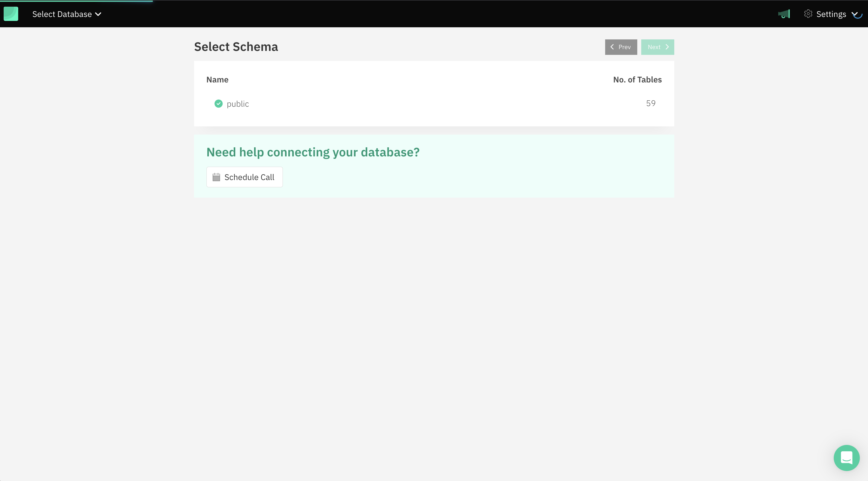Viewport: 868px width, 481px height.
Task: Click the Need help connecting your database heading
Action: point(313,152)
